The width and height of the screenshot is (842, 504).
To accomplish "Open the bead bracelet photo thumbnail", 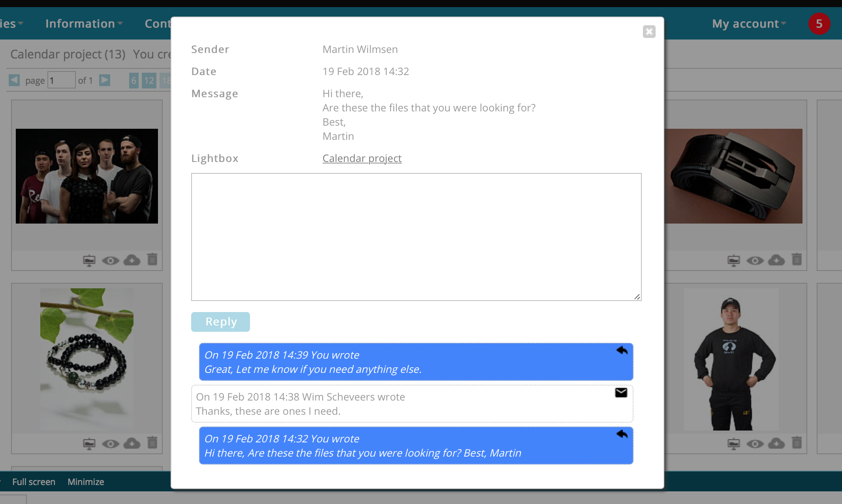I will click(87, 359).
